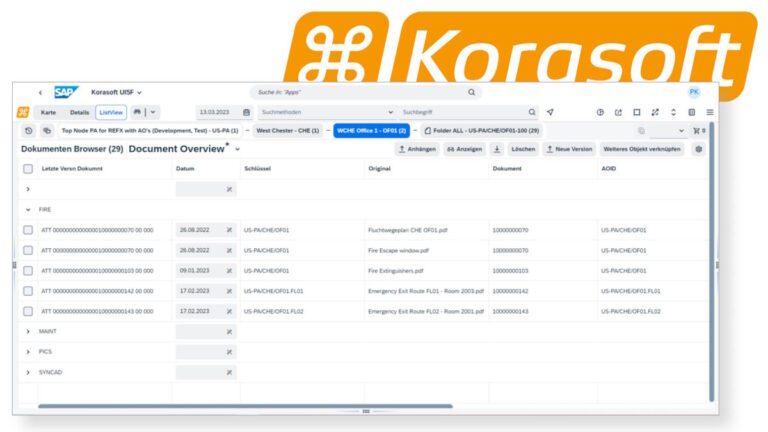
Task: Click the download icon next to Anzeigen
Action: tap(497, 149)
